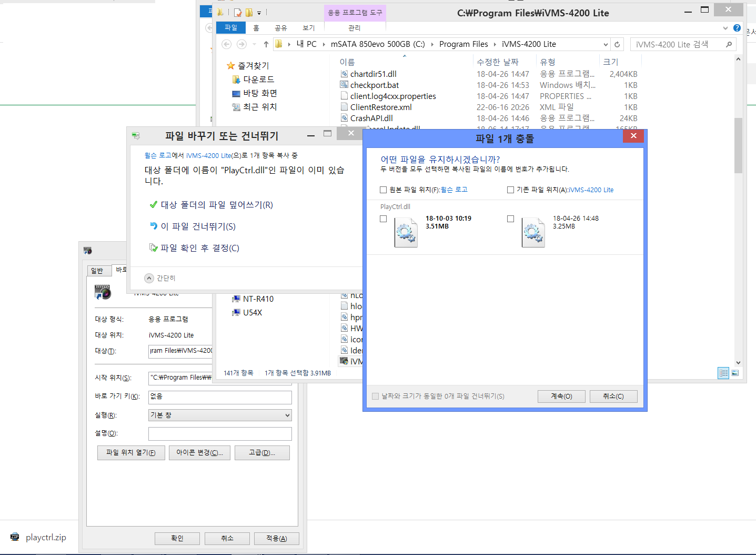This screenshot has height=555, width=756.
Task: Click the source PlayCtrl.dll thumbnail dated 18-10-03
Action: [406, 232]
